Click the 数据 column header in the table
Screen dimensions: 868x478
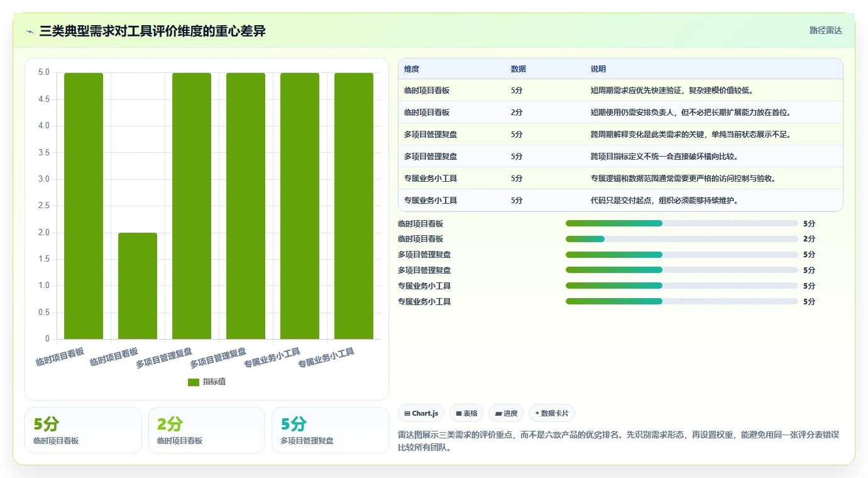[519, 69]
